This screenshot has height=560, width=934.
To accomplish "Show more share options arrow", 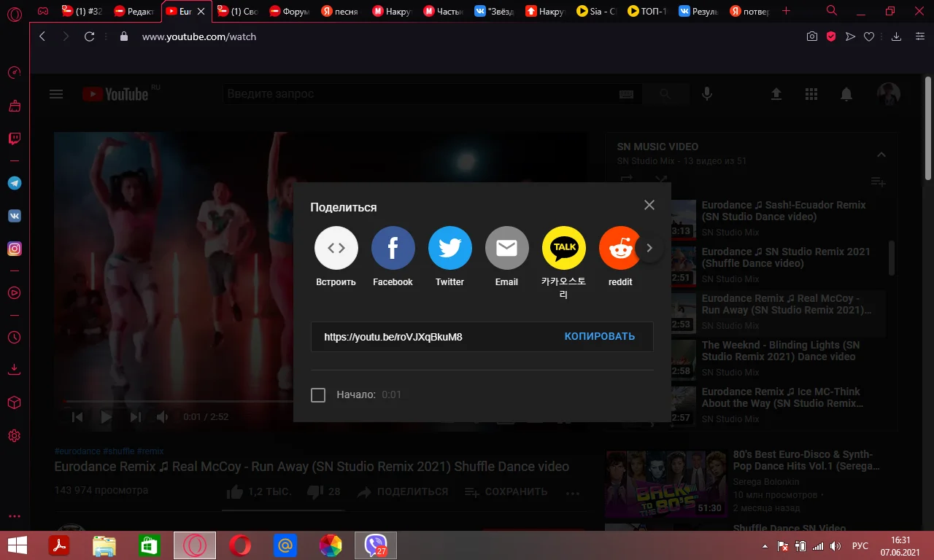I will 649,248.
